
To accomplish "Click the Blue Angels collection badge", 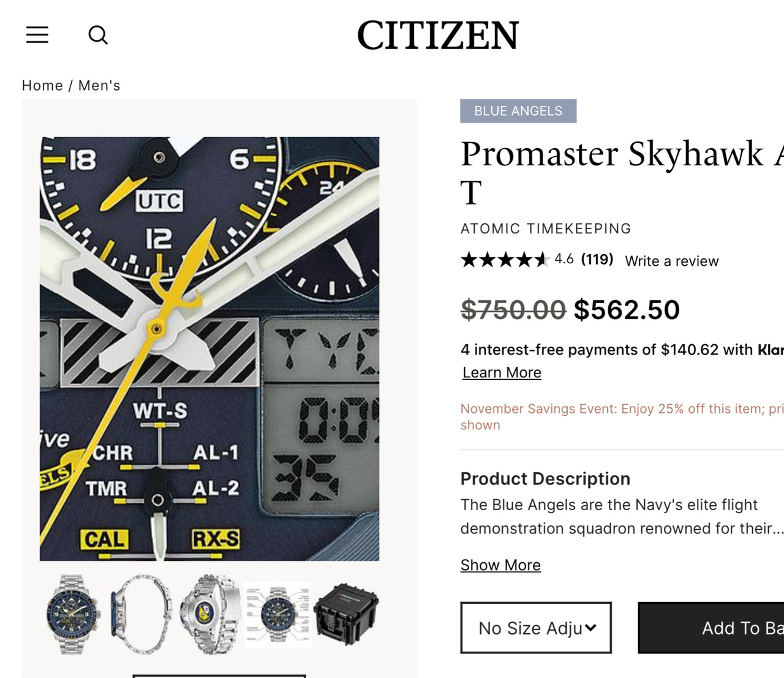I will [x=518, y=111].
